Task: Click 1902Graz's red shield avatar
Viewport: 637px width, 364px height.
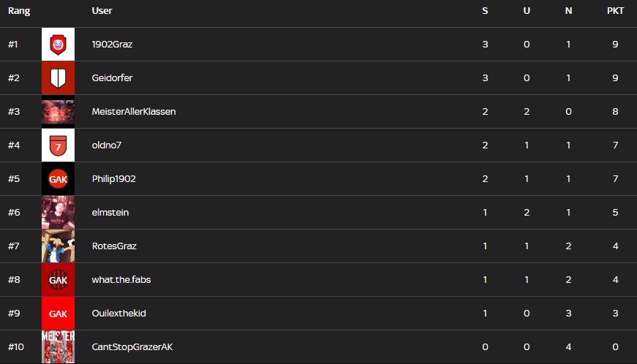Action: coord(58,45)
